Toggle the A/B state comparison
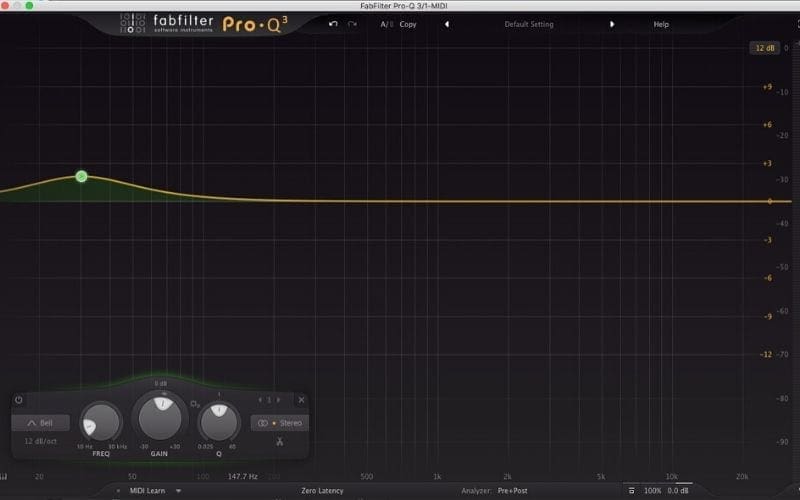800x500 pixels. [x=386, y=24]
